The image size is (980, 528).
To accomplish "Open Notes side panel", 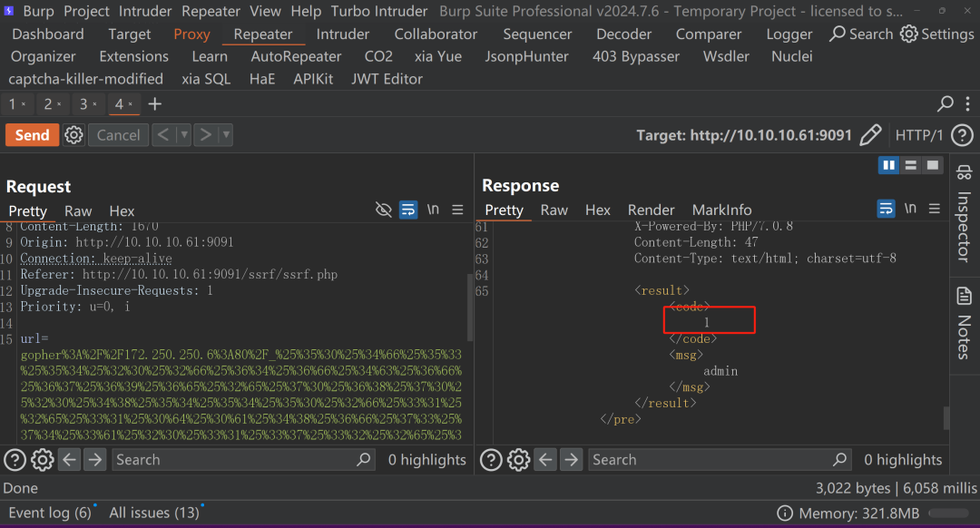I will click(964, 323).
